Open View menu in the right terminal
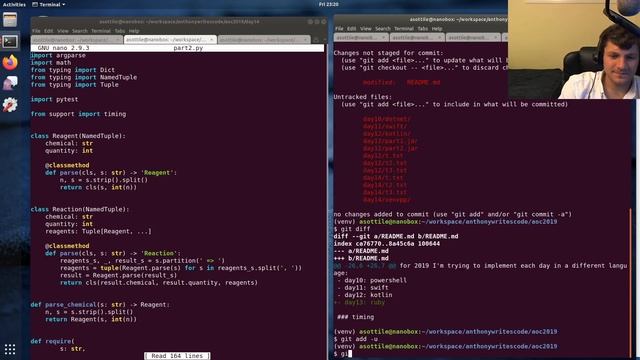The height and width of the screenshot is (360, 640). coord(366,29)
